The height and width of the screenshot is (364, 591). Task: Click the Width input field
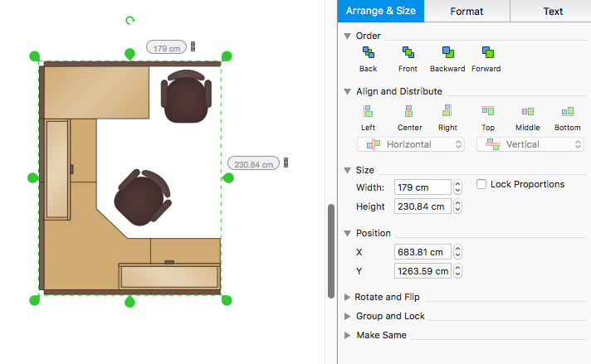point(422,187)
